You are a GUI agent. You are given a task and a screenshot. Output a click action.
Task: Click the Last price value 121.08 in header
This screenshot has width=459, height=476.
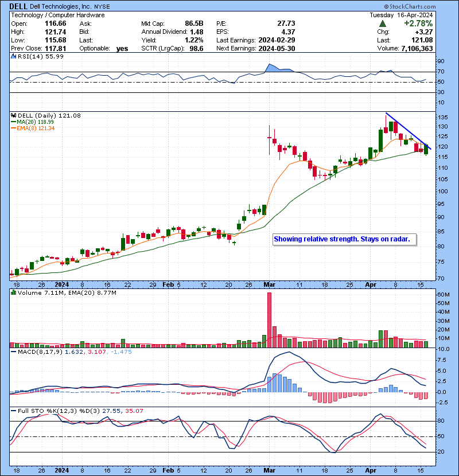point(423,40)
